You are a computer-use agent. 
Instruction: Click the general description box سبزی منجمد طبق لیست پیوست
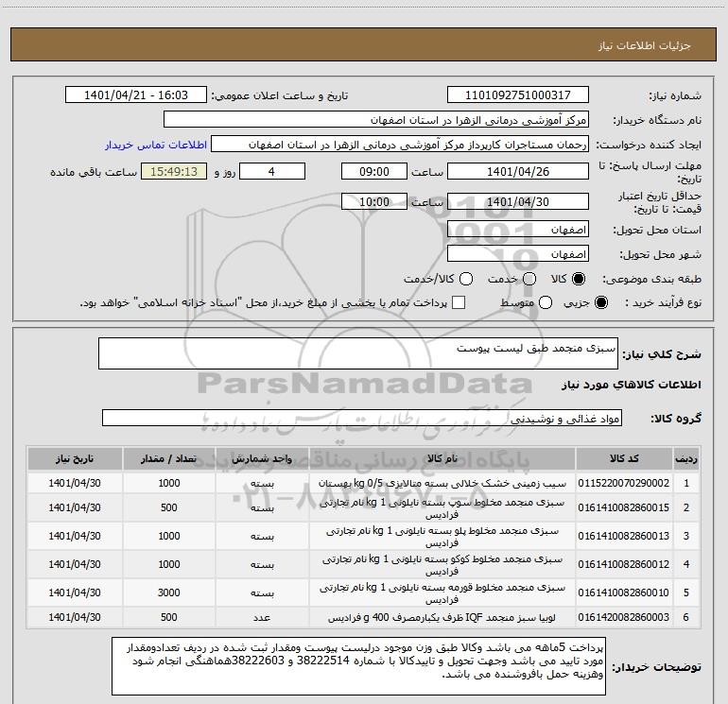click(x=358, y=353)
